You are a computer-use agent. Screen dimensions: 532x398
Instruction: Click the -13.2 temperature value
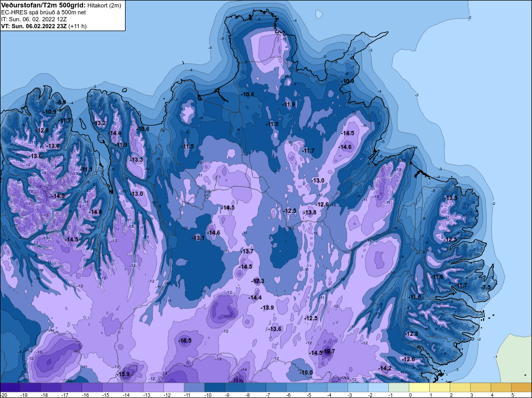click(x=100, y=123)
